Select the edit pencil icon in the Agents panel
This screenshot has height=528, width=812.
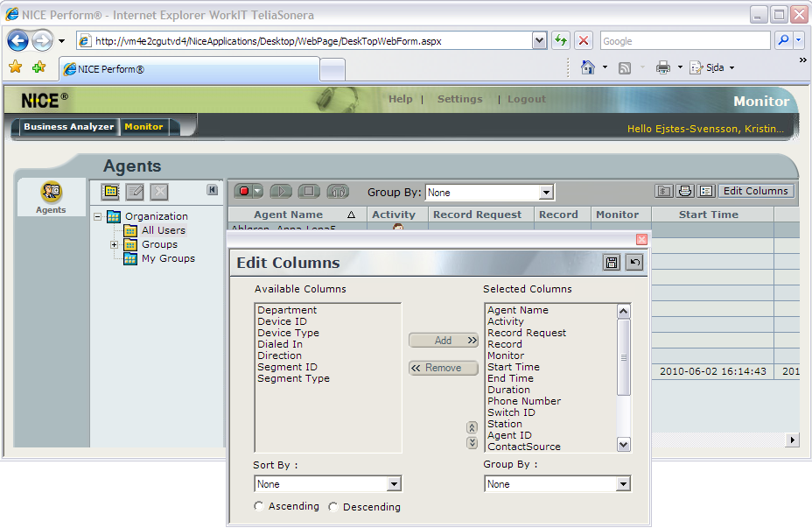pyautogui.click(x=133, y=192)
